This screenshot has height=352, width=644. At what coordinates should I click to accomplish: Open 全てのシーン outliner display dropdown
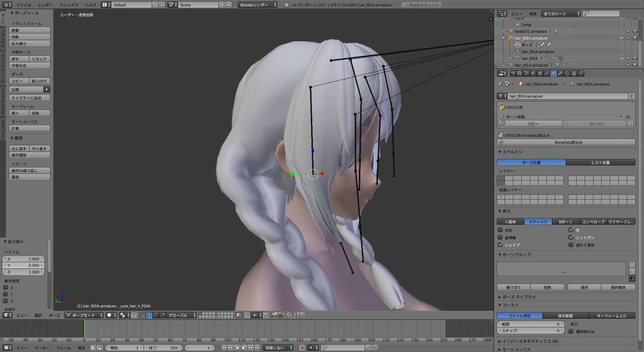(x=561, y=14)
